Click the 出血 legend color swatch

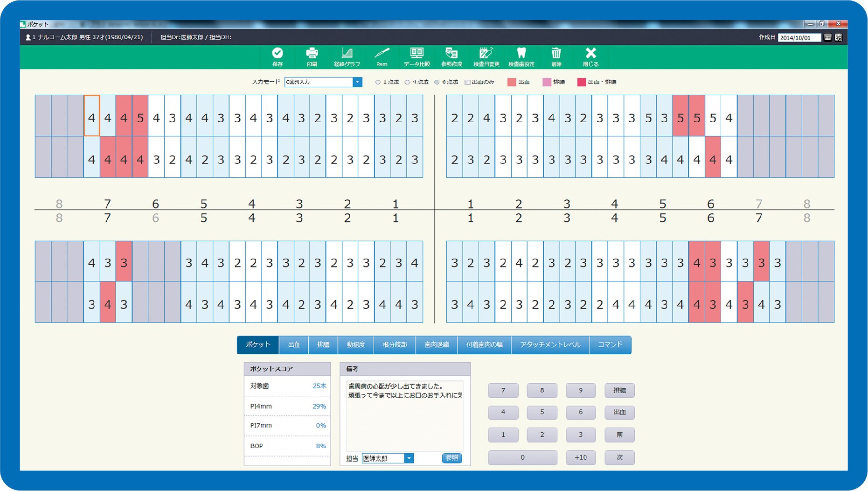pyautogui.click(x=512, y=82)
